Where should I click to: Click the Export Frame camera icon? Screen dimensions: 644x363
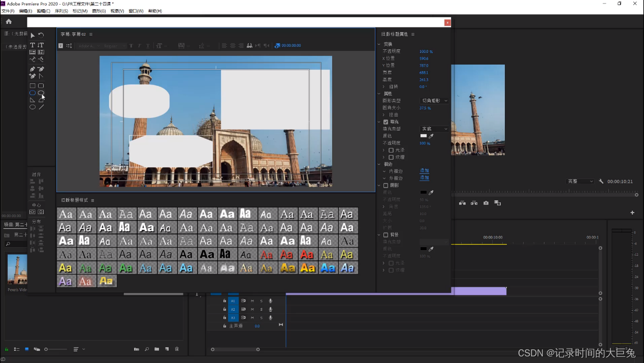pos(486,203)
